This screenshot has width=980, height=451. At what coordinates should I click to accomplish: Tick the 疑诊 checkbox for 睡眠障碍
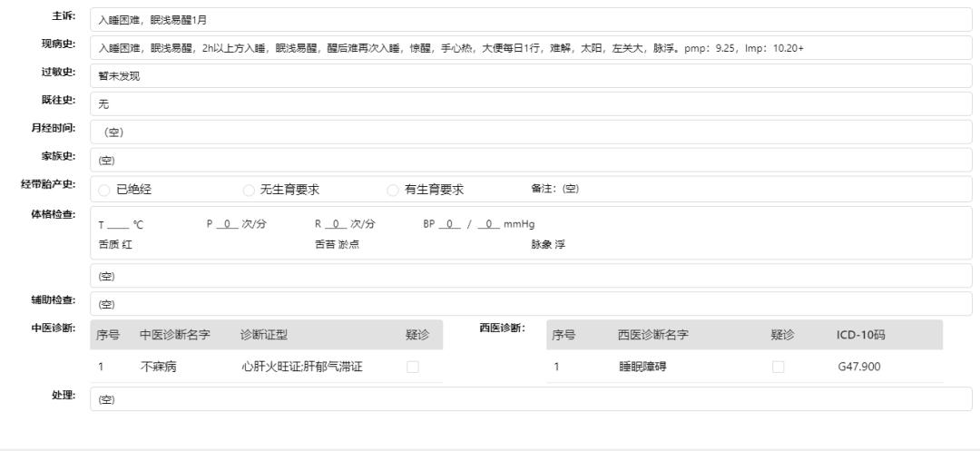[778, 367]
